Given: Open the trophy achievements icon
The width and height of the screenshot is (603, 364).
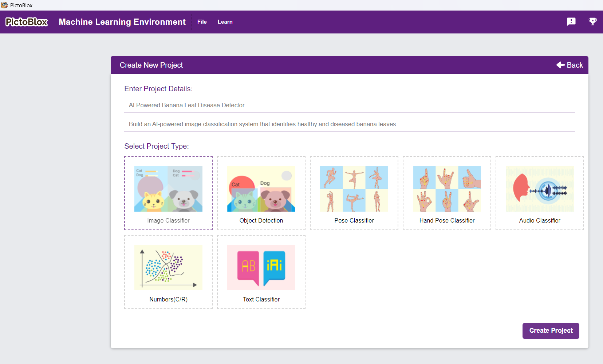Looking at the screenshot, I should pos(593,21).
